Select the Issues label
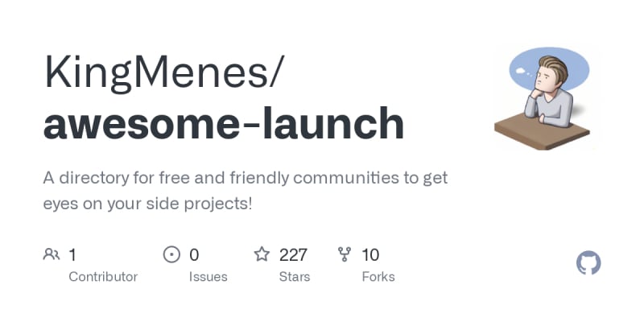The width and height of the screenshot is (644, 322). click(x=208, y=277)
